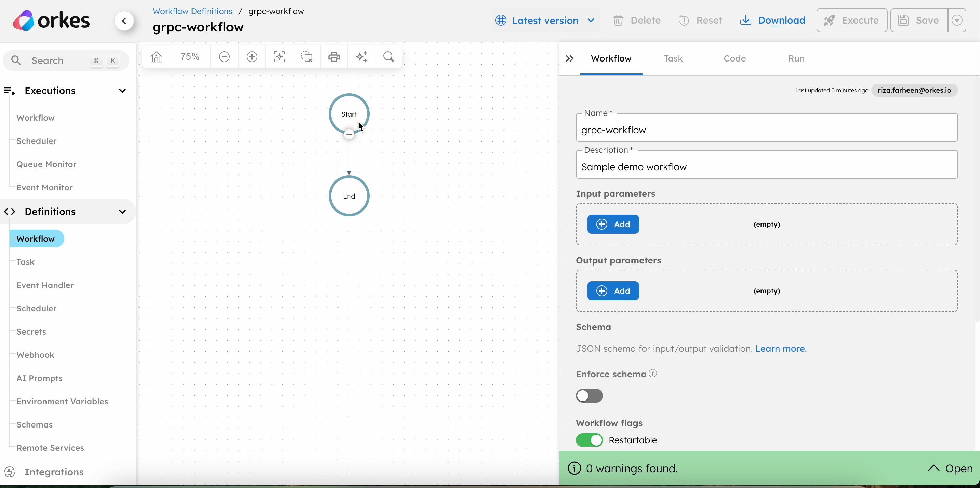This screenshot has width=980, height=488.
Task: Click the sidebar Search box
Action: (x=66, y=60)
